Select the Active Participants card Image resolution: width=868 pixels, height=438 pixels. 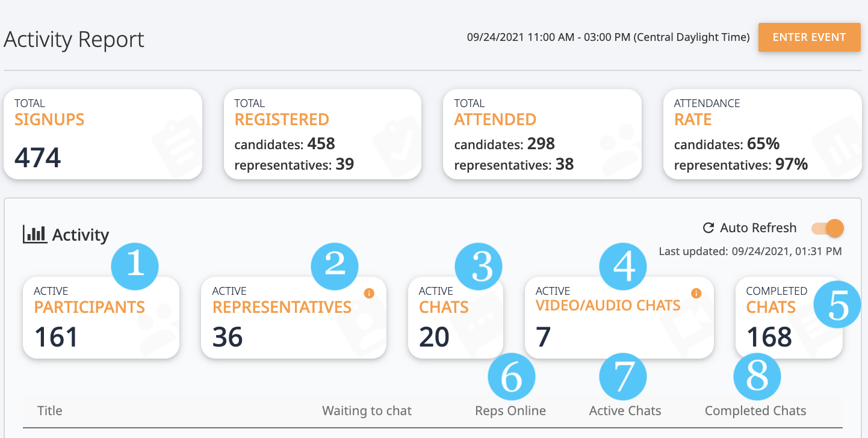pos(101,318)
